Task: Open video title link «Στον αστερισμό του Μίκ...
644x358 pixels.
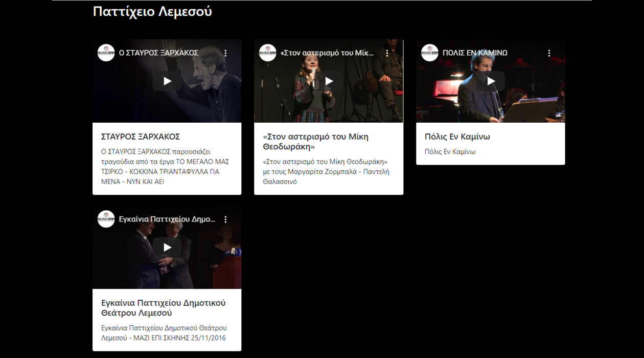Action: pos(327,53)
